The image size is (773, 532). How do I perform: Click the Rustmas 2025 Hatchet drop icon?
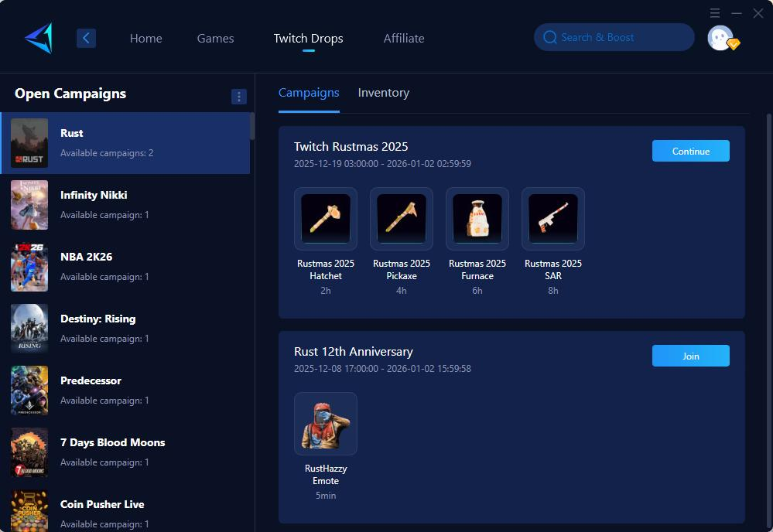(326, 219)
